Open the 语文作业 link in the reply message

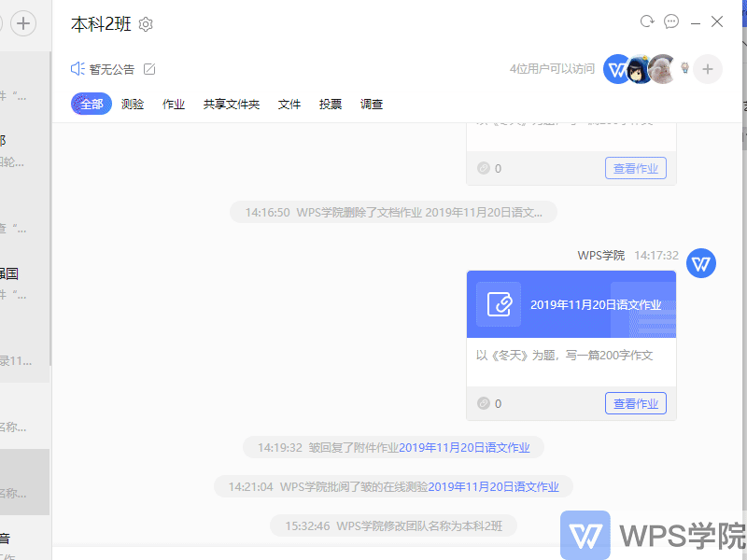click(464, 447)
